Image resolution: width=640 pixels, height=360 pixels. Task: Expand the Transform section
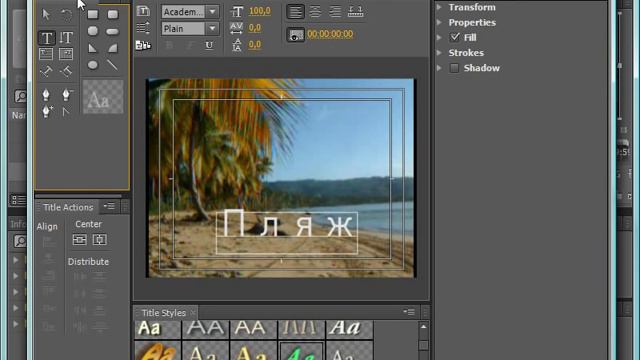(x=439, y=7)
